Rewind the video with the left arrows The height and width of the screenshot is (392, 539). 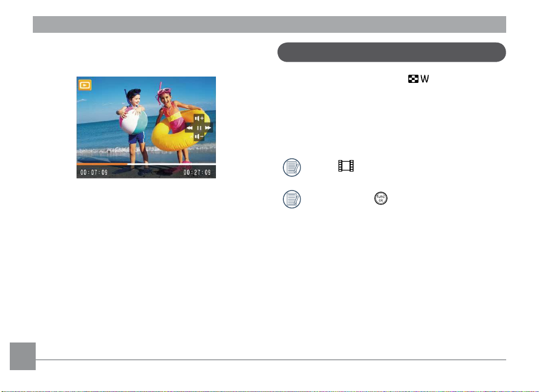[x=189, y=128]
